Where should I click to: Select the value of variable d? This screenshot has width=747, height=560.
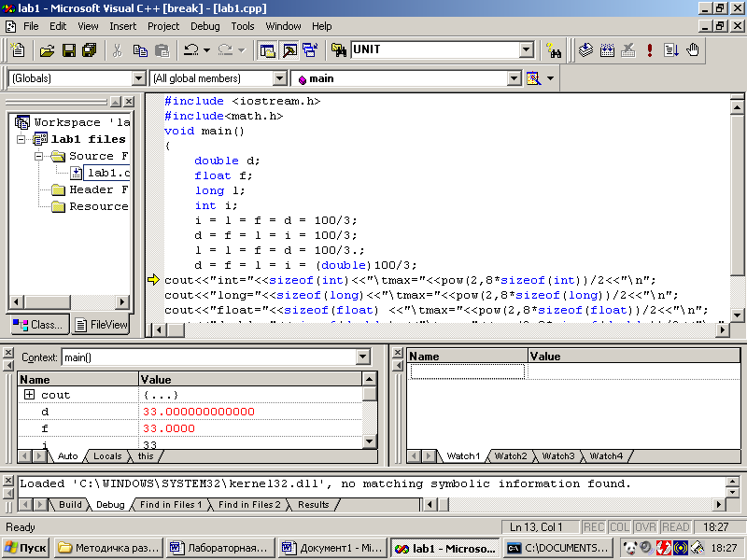click(199, 412)
